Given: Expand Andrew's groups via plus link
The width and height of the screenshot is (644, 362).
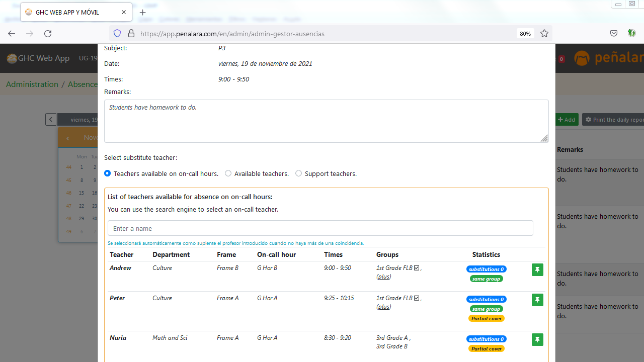Looking at the screenshot, I should click(383, 277).
